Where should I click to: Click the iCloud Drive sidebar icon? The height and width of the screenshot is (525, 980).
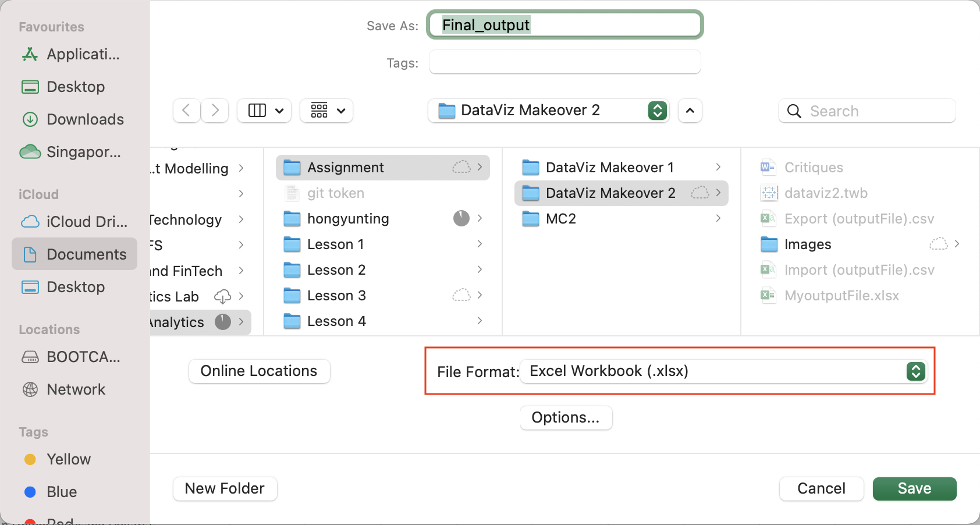pos(30,222)
